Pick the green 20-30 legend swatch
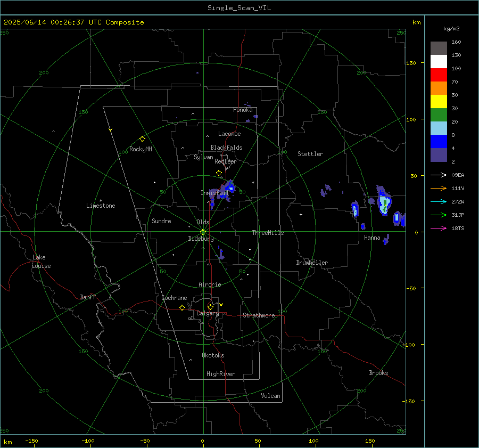 click(x=439, y=115)
